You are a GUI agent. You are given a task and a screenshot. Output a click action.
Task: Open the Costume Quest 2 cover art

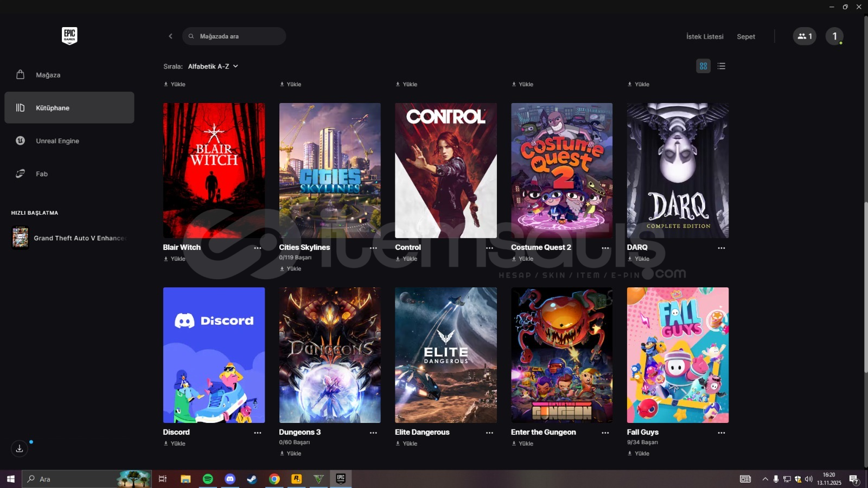click(x=561, y=170)
